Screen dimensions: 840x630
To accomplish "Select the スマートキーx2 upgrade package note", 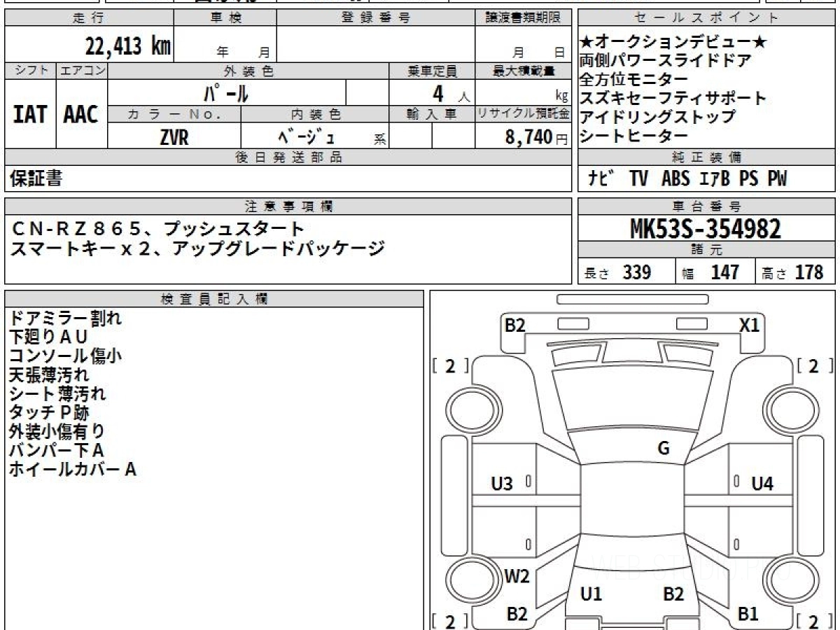I will [198, 248].
